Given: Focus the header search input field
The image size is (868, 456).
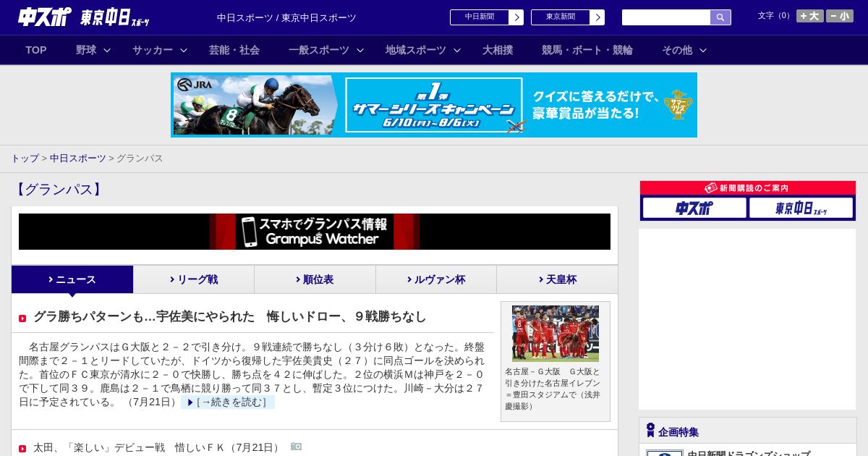Looking at the screenshot, I should point(666,17).
